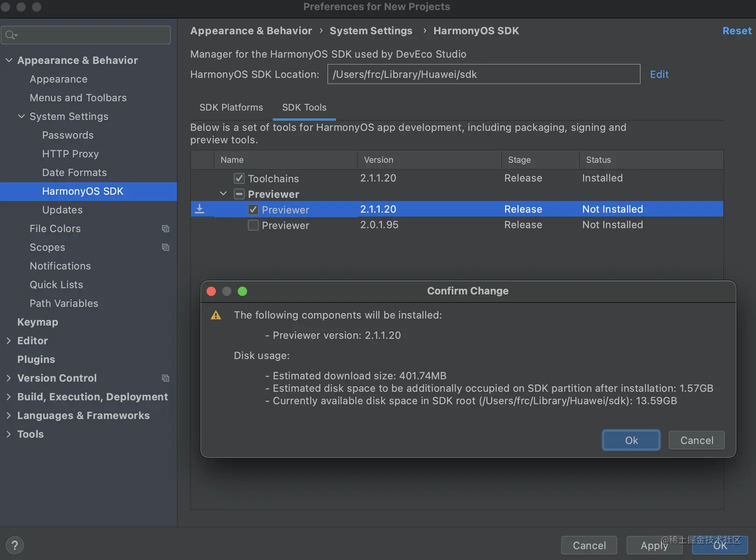Collapse the Previewer group in the table

pos(223,194)
